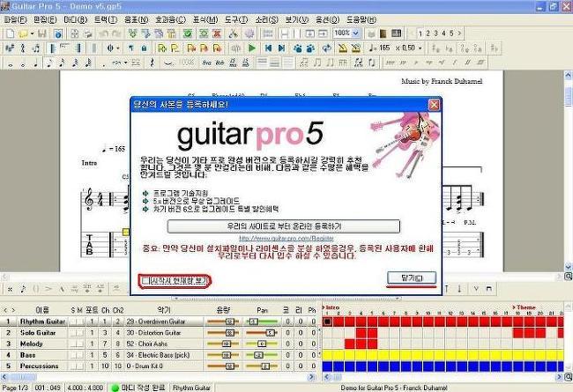Toggle solo for Solo Guitar track

point(73,333)
